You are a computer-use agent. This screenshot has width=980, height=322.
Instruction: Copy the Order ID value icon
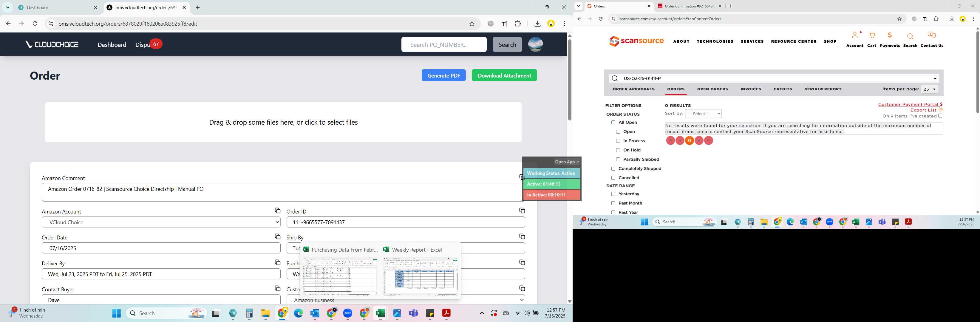(x=522, y=210)
